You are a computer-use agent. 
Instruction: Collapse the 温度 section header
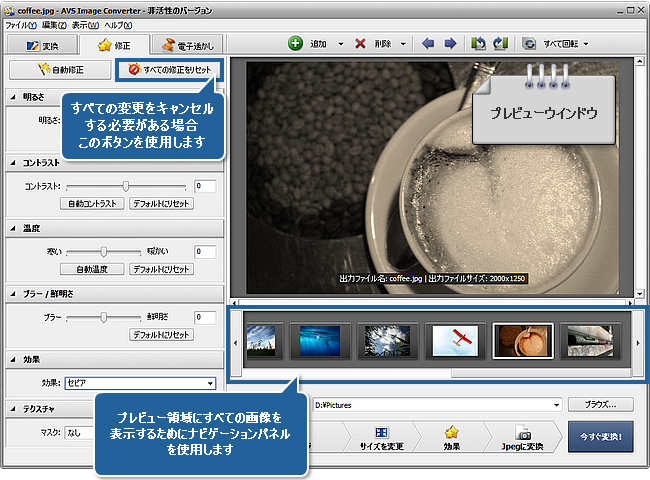[12, 227]
